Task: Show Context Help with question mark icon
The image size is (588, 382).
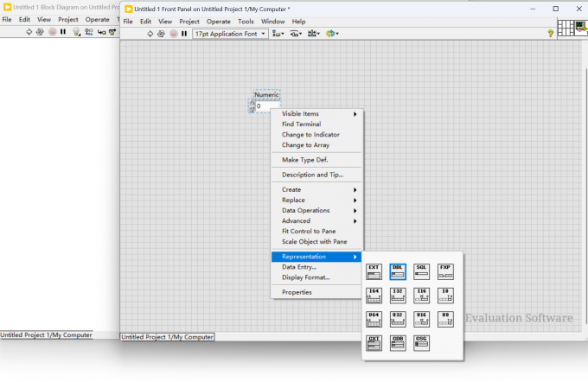Action: 550,34
